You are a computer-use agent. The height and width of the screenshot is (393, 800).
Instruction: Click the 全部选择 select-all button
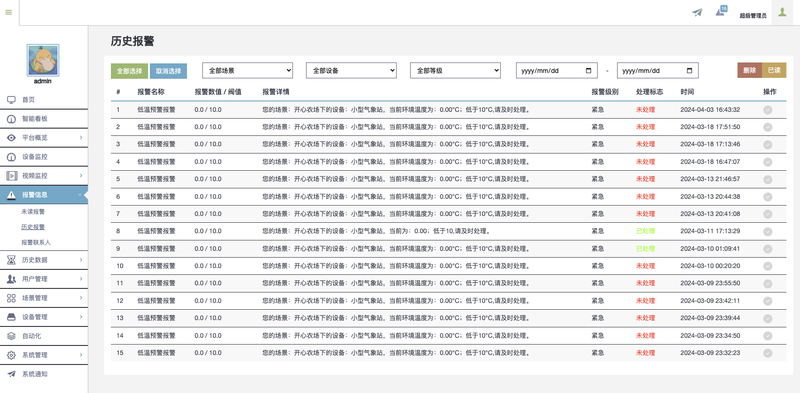click(x=129, y=71)
